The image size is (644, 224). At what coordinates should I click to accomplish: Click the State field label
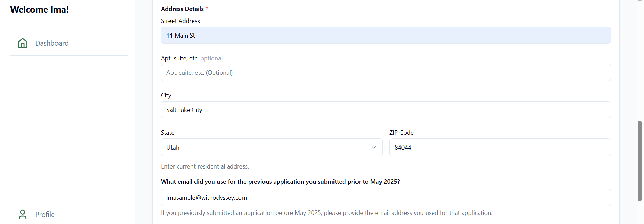[x=168, y=133]
